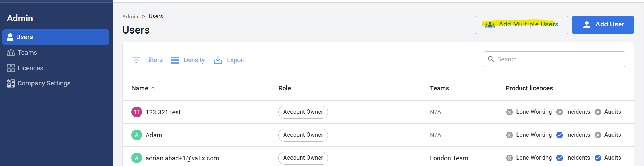
Task: Click the Filters icon in the toolbar
Action: (136, 60)
